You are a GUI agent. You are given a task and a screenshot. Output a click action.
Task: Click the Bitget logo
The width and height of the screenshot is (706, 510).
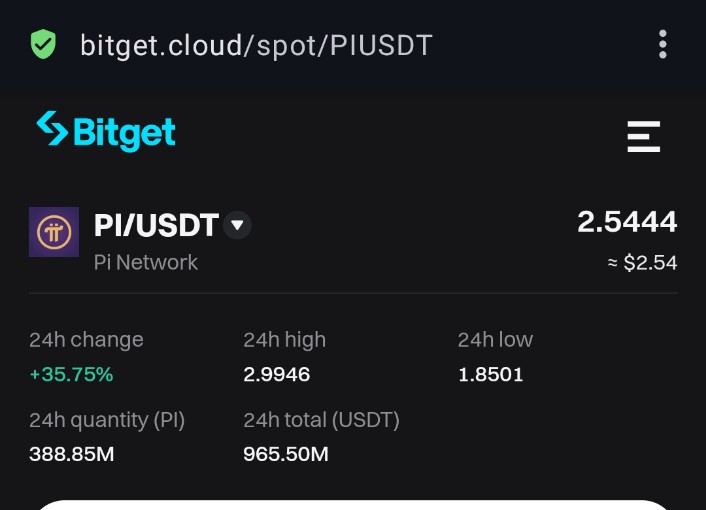106,131
